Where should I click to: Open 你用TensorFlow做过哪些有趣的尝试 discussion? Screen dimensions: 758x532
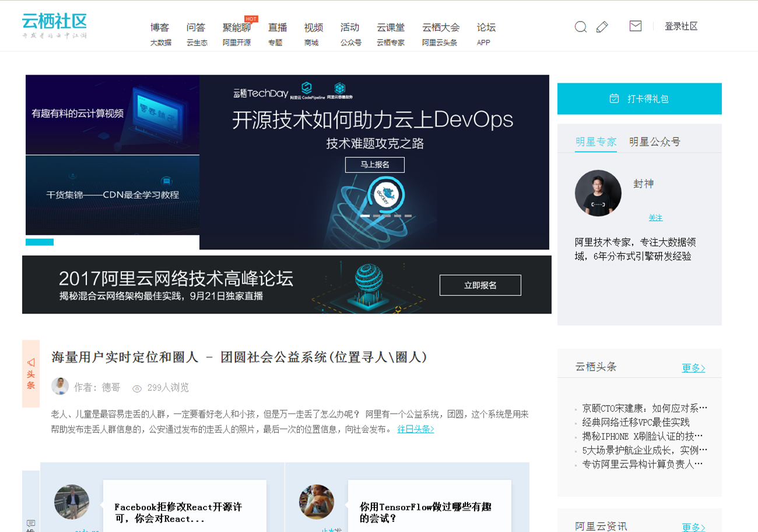point(426,513)
